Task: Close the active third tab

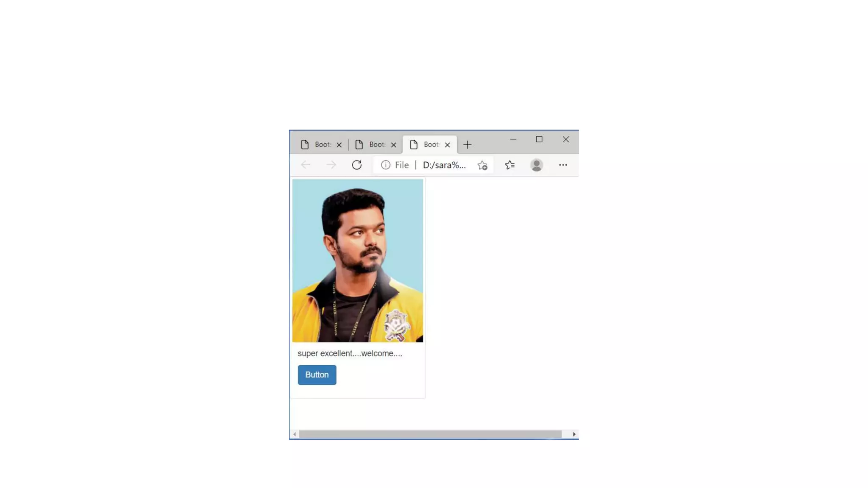Action: point(448,145)
